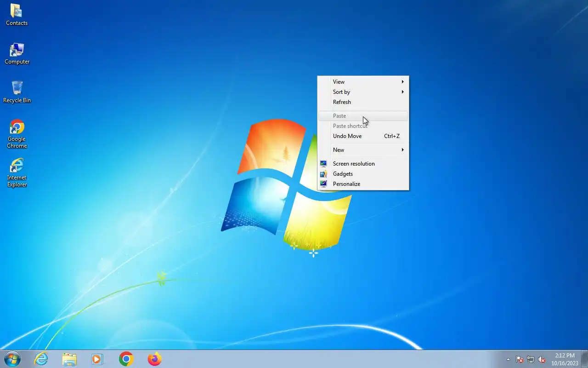Choose Undo Move in the menu
Image resolution: width=588 pixels, height=368 pixels.
click(x=363, y=136)
